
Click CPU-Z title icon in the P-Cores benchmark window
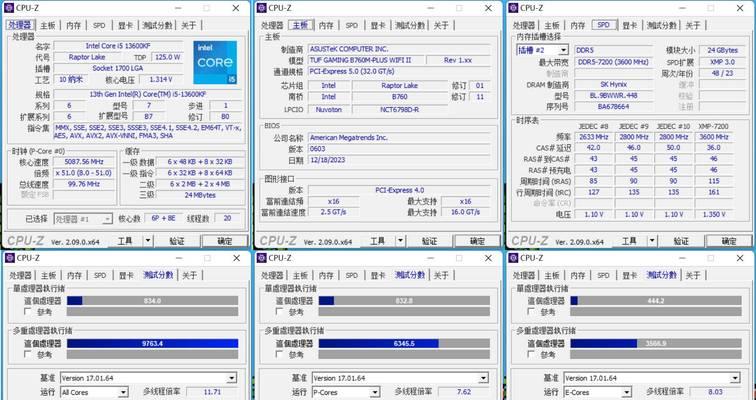coord(261,258)
